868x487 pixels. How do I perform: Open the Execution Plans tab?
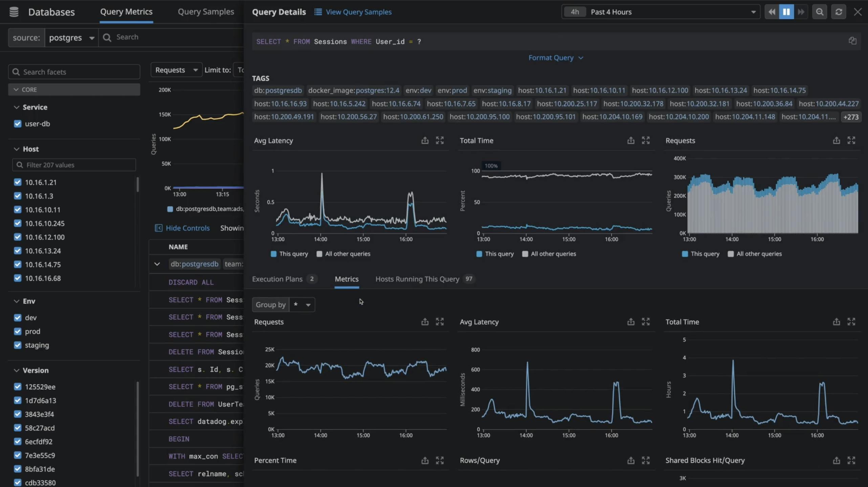(277, 279)
